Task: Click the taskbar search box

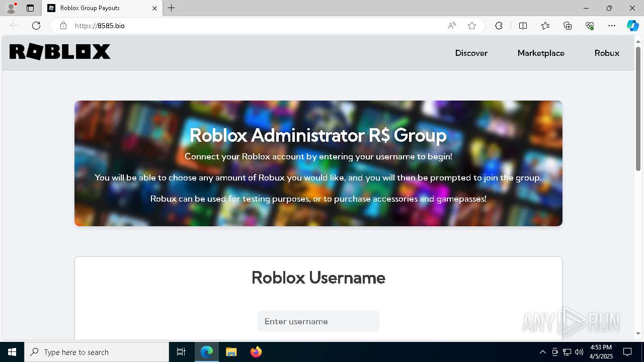Action: [x=97, y=352]
